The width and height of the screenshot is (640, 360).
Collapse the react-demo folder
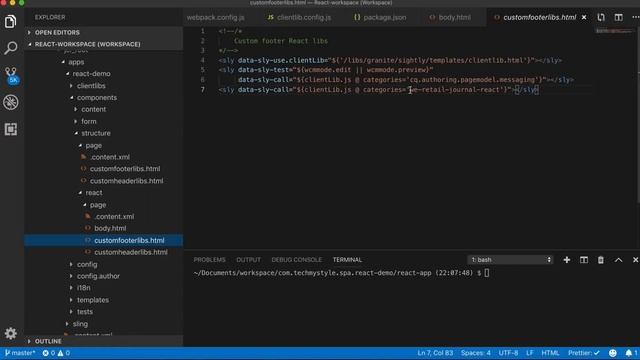coord(91,74)
